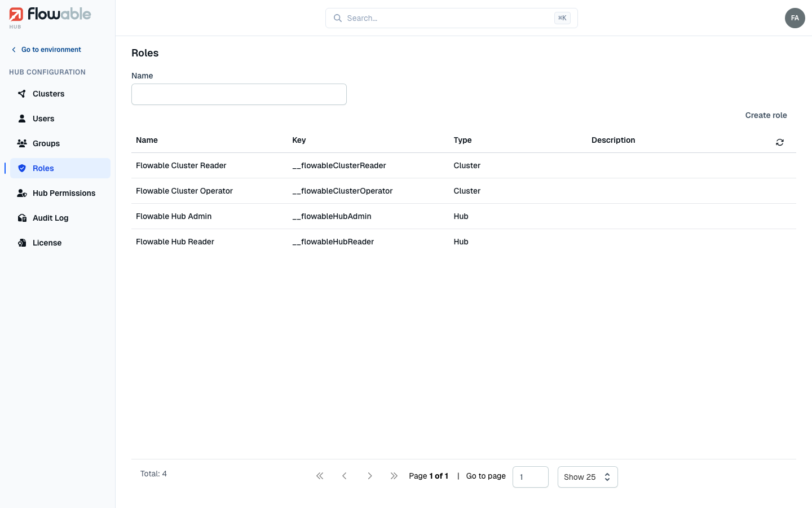Image resolution: width=812 pixels, height=508 pixels.
Task: Open Hub Permissions page
Action: coord(60,193)
